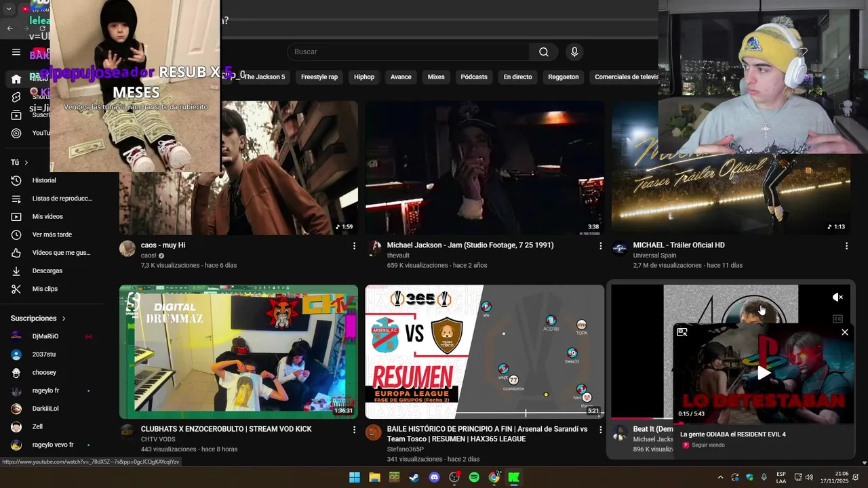Viewport: 868px width, 488px height.
Task: Open rageylo vevo fr subscription channel
Action: pyautogui.click(x=52, y=445)
